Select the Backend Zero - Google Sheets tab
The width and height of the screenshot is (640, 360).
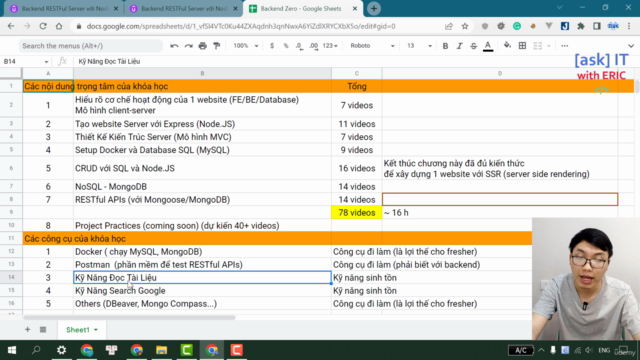pos(303,8)
